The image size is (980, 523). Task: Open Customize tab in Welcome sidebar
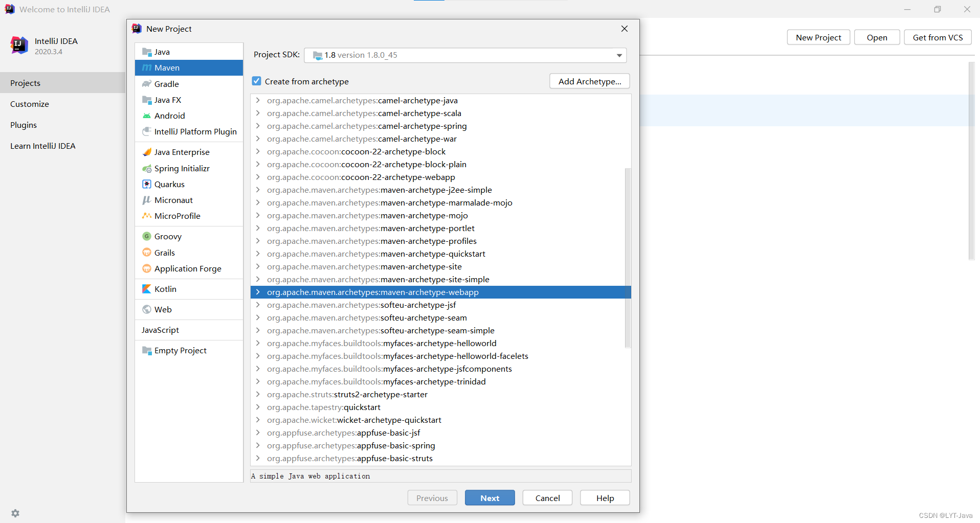pyautogui.click(x=62, y=104)
